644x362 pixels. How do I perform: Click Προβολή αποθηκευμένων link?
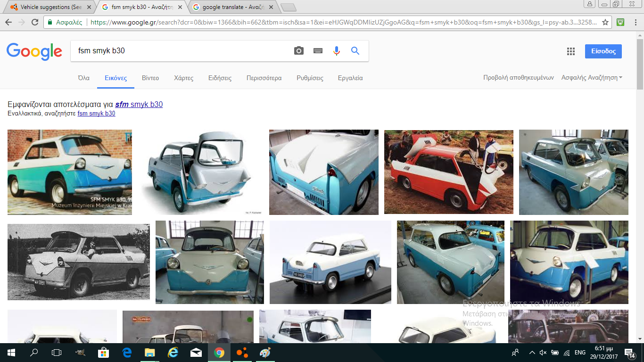click(x=518, y=78)
